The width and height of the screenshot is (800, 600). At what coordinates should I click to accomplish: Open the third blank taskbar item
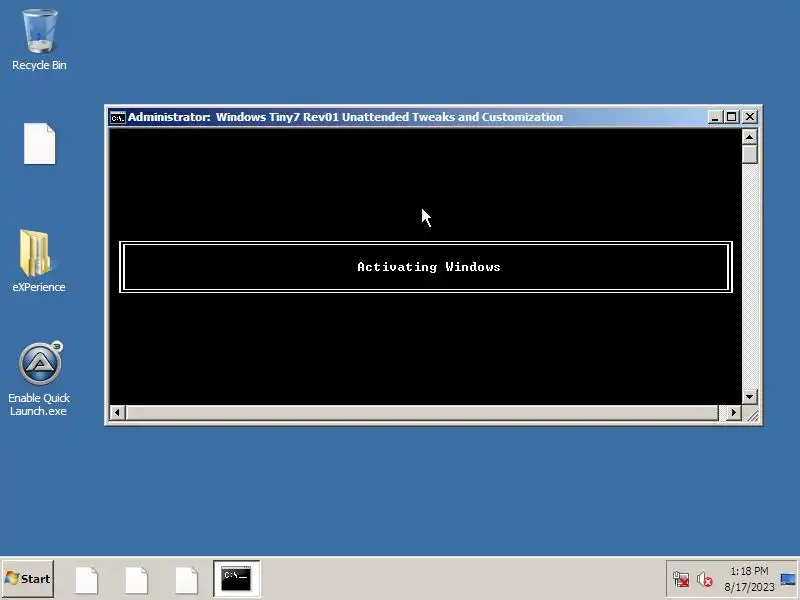[x=187, y=580]
